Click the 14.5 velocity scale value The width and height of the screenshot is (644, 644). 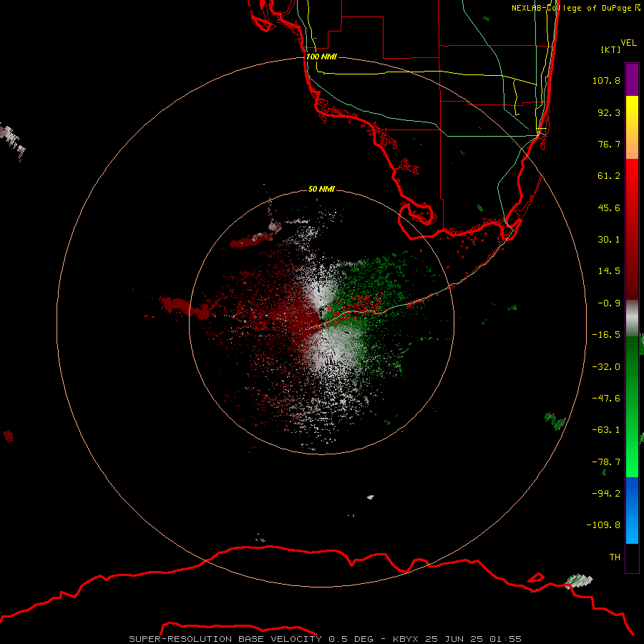coord(609,271)
